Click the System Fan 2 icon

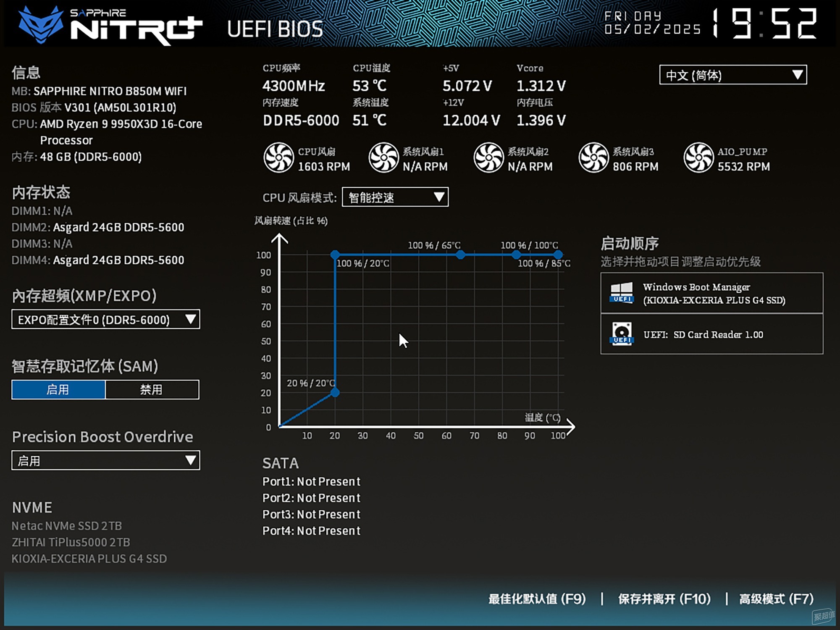pos(488,158)
